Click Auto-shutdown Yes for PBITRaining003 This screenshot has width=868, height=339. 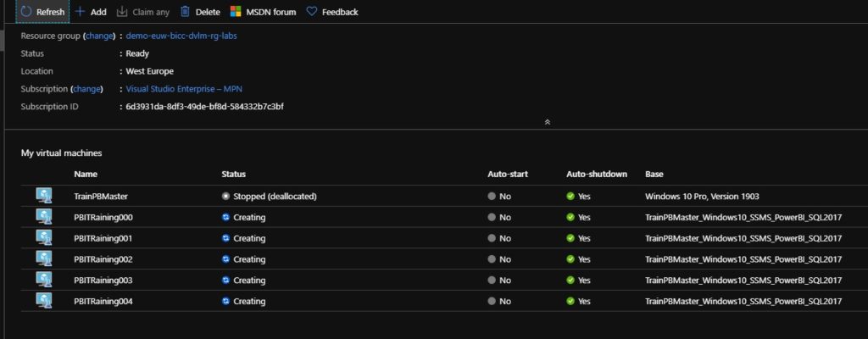(578, 281)
